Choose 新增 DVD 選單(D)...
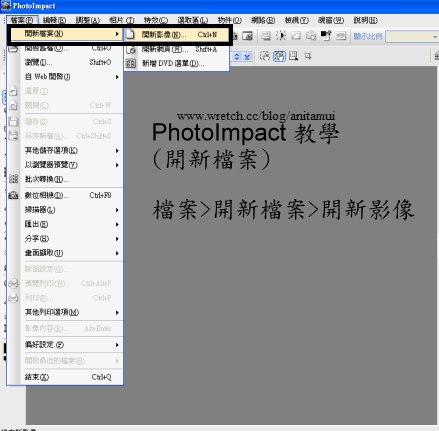The image size is (439, 431). [x=177, y=63]
